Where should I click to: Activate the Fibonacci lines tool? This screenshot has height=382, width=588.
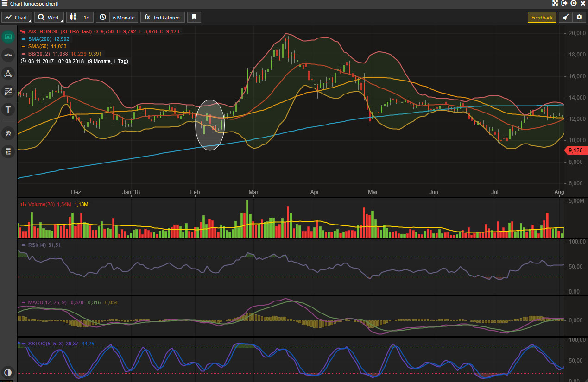pyautogui.click(x=8, y=91)
